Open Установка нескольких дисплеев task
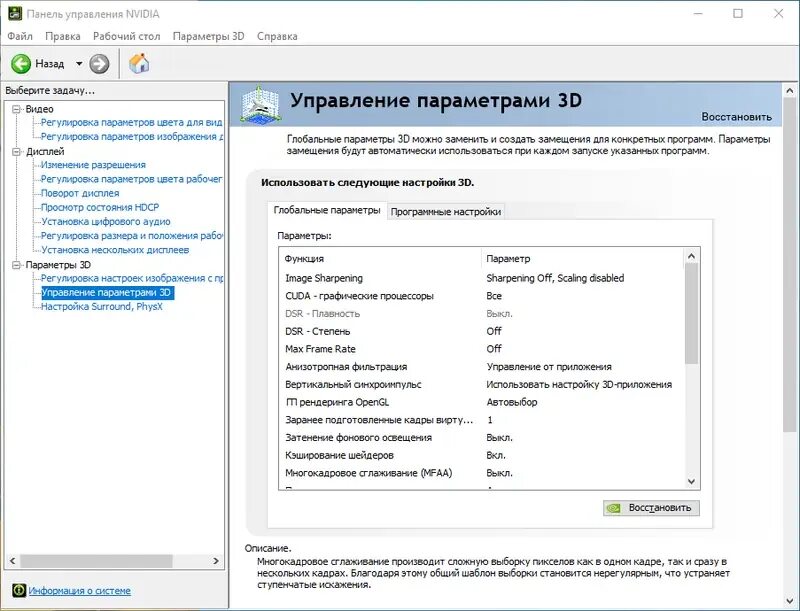This screenshot has width=800, height=611. pyautogui.click(x=115, y=250)
